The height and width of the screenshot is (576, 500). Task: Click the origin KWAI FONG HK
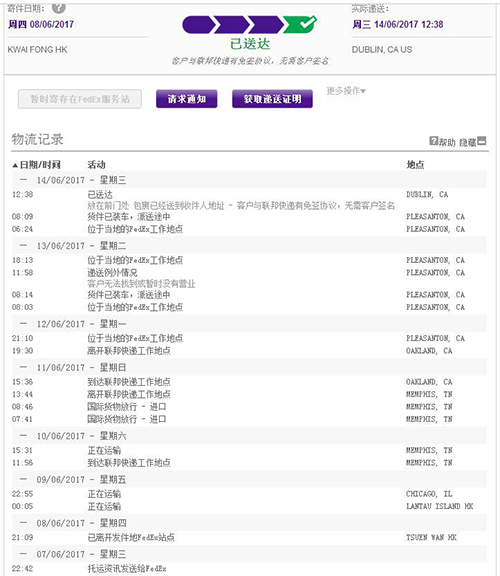click(x=37, y=50)
